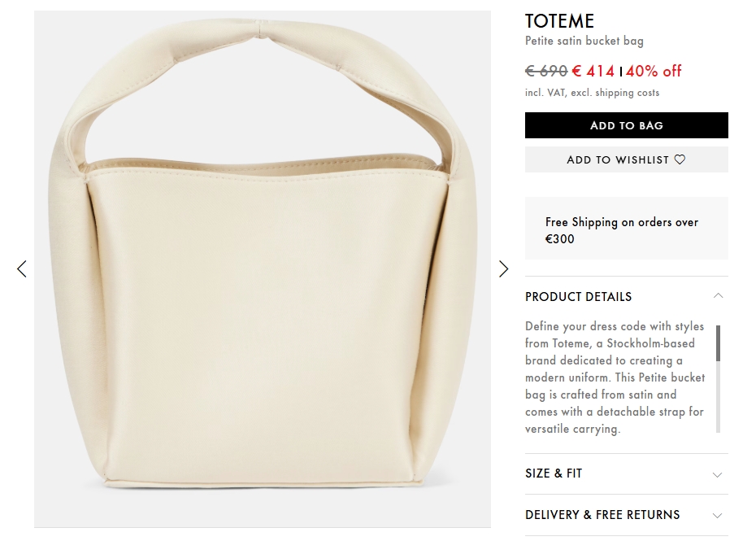Click the Size & Fit down chevron

(718, 474)
